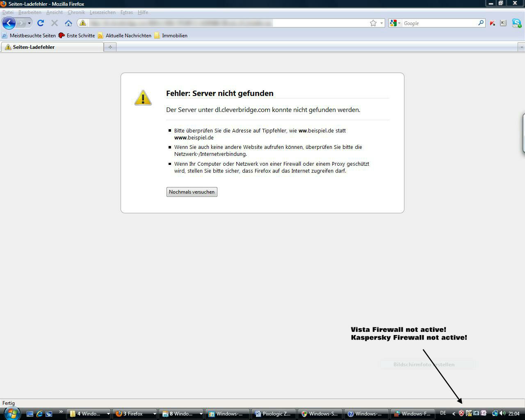Open the Ansicht menu
This screenshot has height=420, width=525.
(55, 12)
